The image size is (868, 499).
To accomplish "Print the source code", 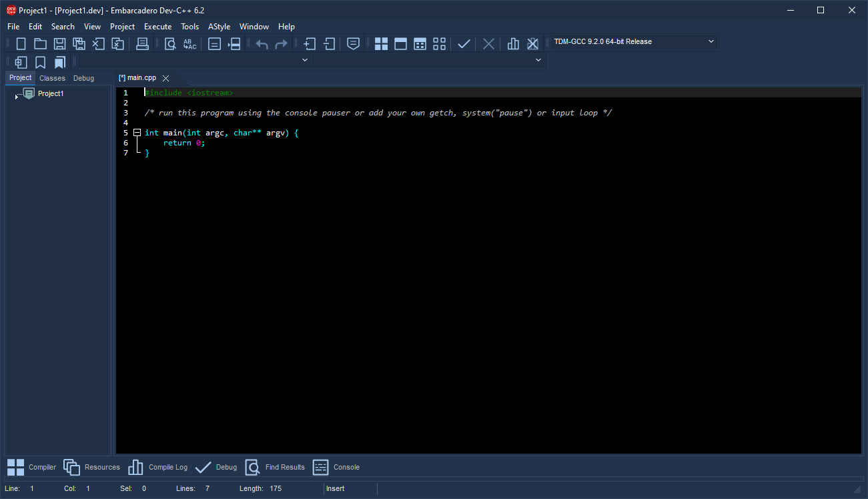I will tap(142, 43).
